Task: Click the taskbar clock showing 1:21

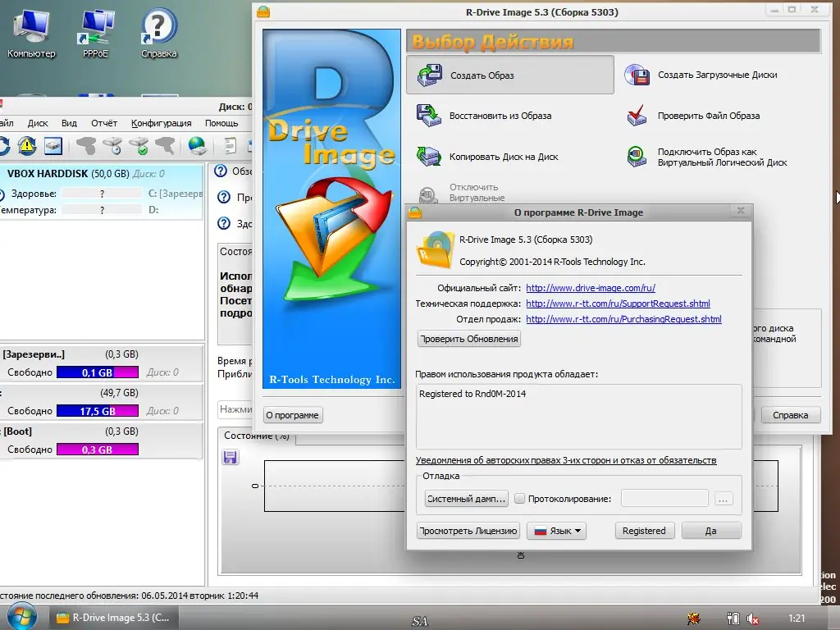Action: coord(797,619)
